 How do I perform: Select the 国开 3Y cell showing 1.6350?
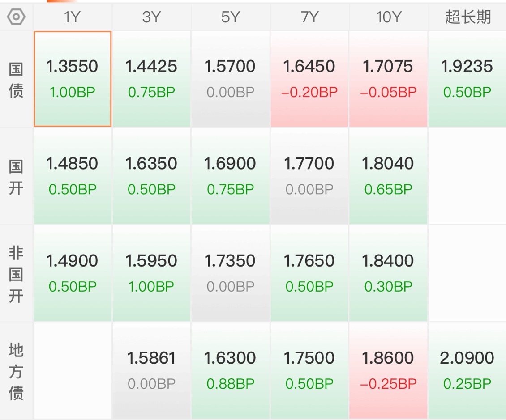coord(151,176)
